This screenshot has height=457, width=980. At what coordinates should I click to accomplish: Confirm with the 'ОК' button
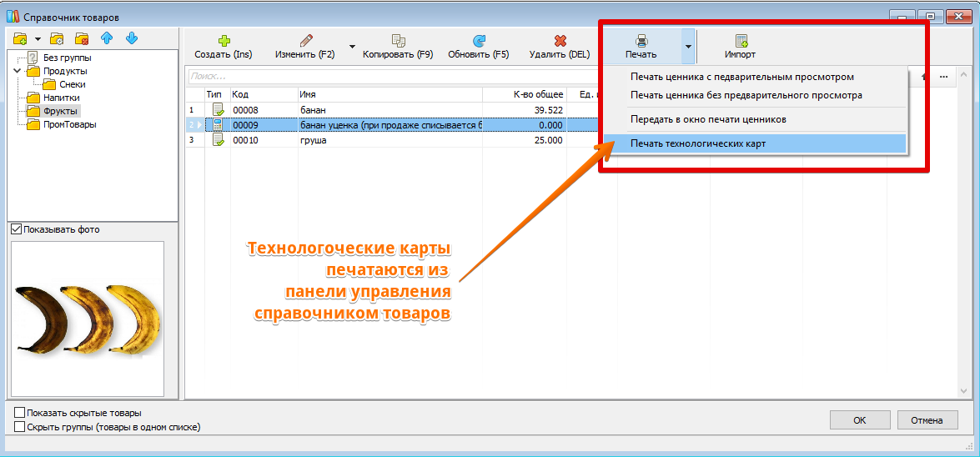click(860, 420)
